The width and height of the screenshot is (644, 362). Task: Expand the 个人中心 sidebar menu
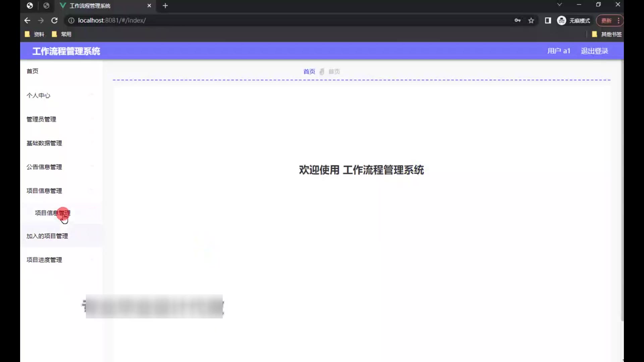coord(38,96)
